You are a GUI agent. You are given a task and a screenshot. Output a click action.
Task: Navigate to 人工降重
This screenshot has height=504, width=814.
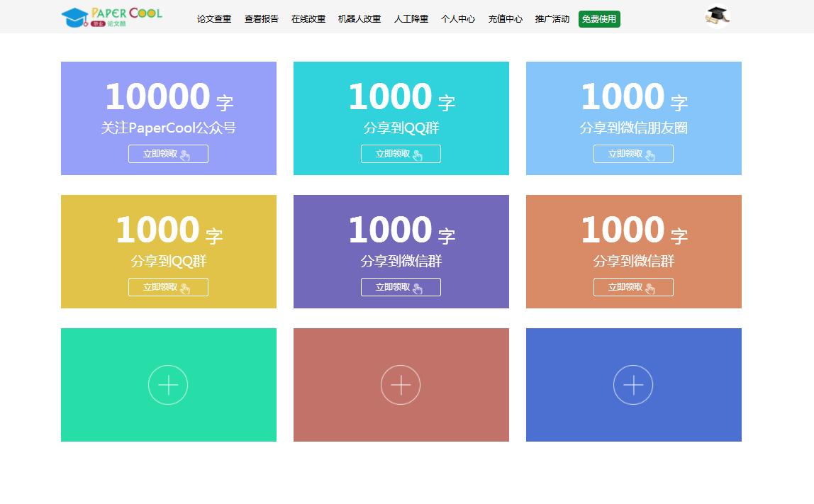click(x=411, y=19)
